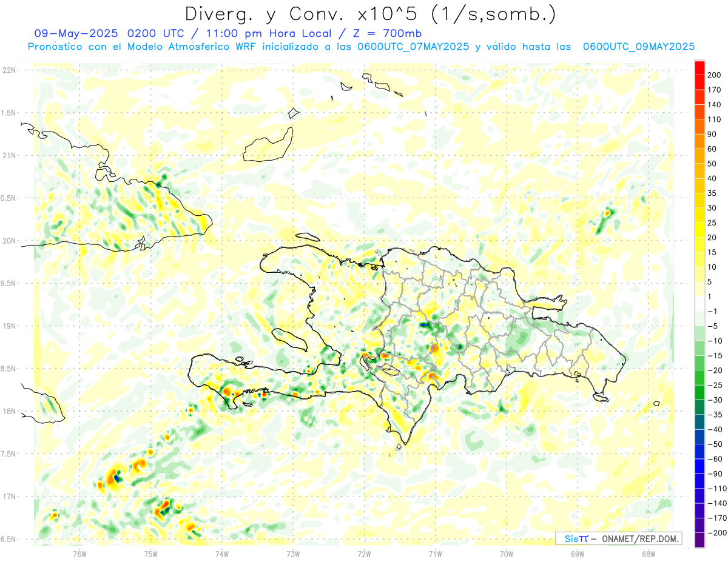Click the '140' color scale label
728x562 pixels.
715,105
